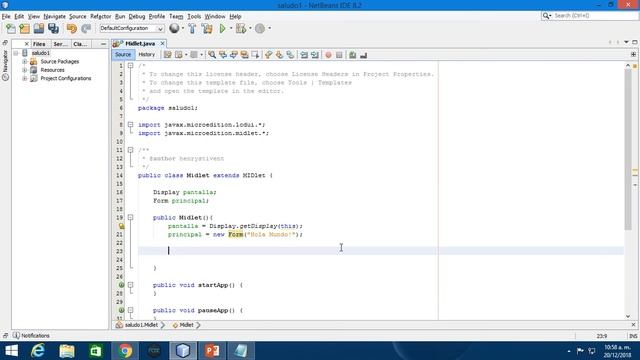Open the Window menu
This screenshot has width=640, height=360.
(x=215, y=16)
